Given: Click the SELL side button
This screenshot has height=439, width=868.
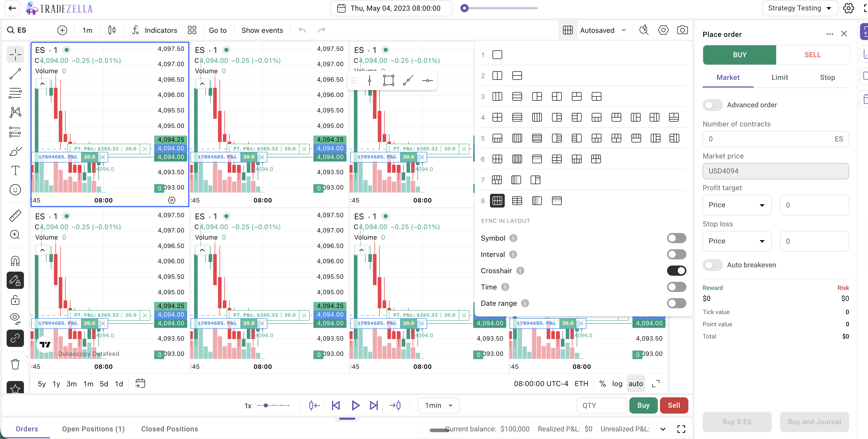Looking at the screenshot, I should (812, 55).
